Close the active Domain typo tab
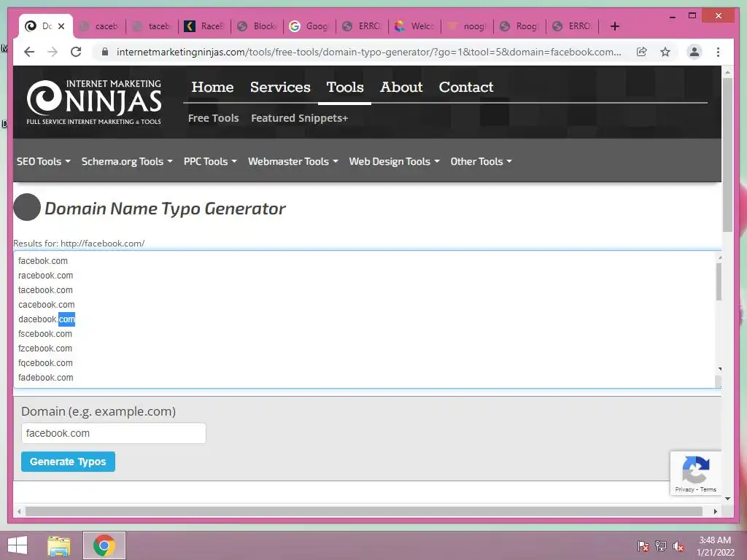 (61, 26)
